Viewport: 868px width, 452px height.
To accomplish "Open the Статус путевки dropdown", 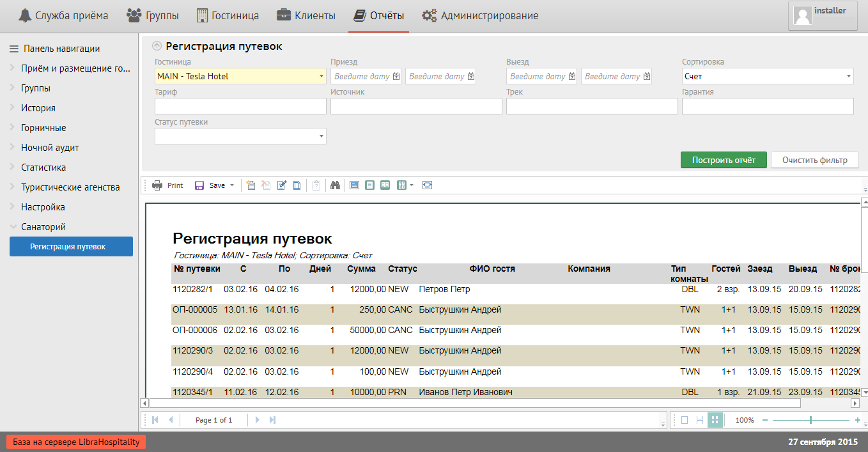I will point(321,136).
